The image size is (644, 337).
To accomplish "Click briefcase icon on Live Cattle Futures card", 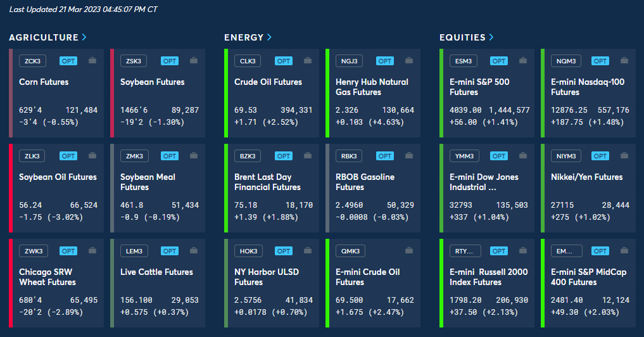I will point(194,250).
